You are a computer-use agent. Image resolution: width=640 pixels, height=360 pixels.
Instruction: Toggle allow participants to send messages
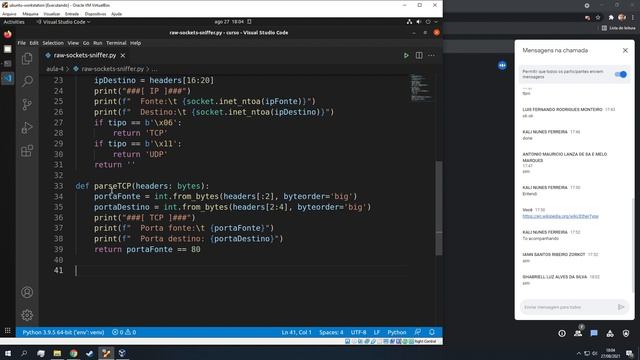pos(620,74)
